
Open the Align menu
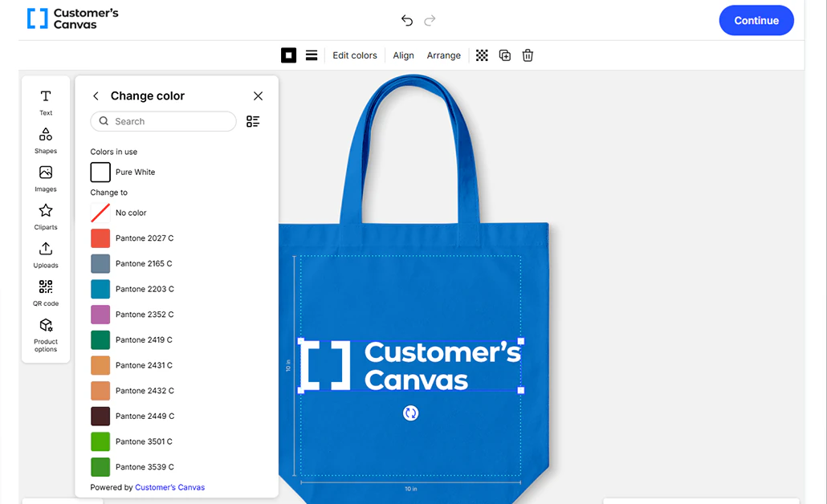[x=404, y=55]
